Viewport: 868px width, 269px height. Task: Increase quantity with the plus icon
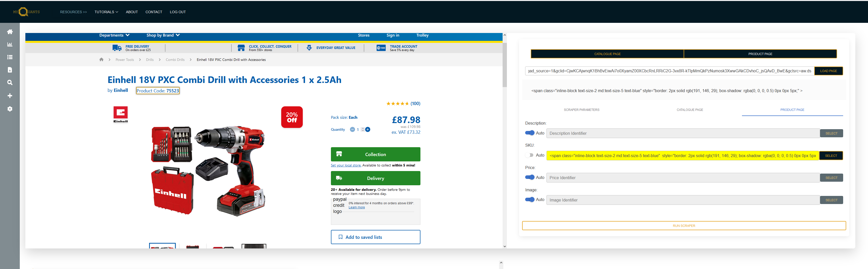pyautogui.click(x=368, y=129)
